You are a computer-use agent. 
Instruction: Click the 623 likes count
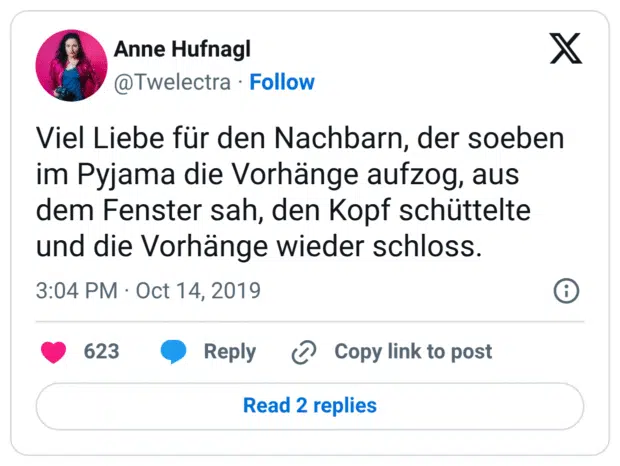[x=101, y=351]
